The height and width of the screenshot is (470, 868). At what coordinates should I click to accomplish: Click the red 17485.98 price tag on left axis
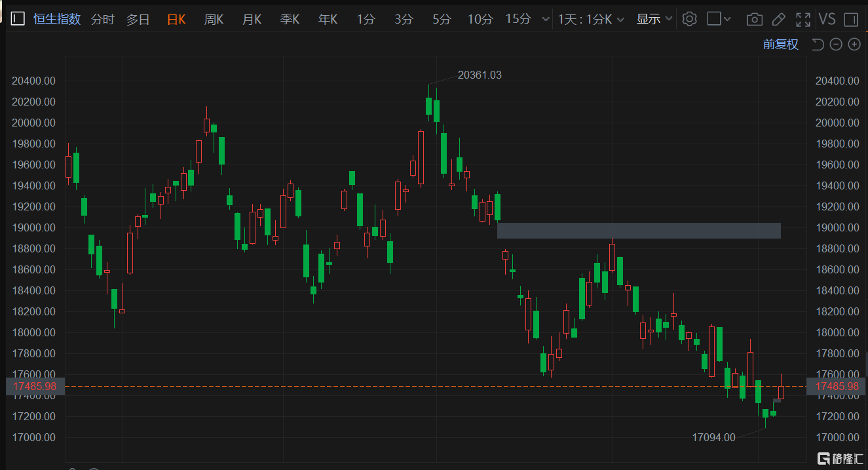pos(35,387)
